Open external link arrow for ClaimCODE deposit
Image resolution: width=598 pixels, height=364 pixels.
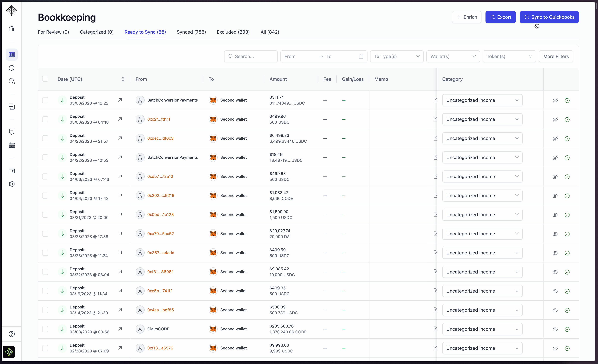pyautogui.click(x=120, y=329)
